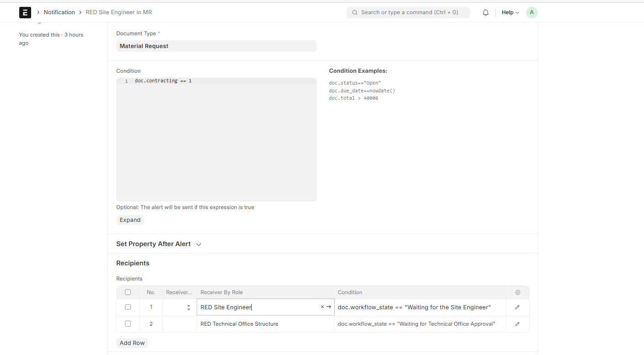Open recipients table settings gear

click(x=518, y=292)
